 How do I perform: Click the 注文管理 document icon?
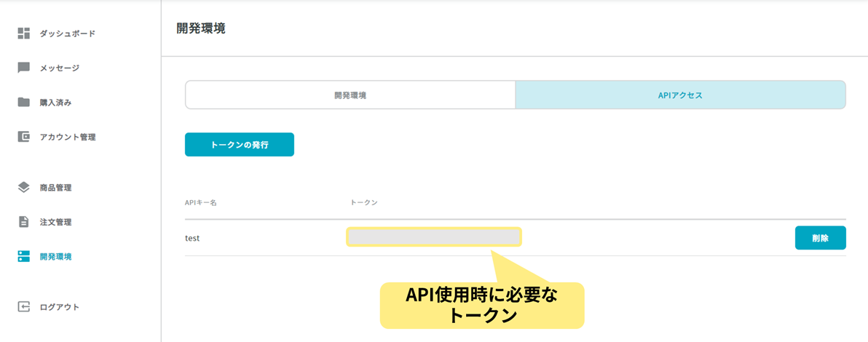(x=23, y=222)
